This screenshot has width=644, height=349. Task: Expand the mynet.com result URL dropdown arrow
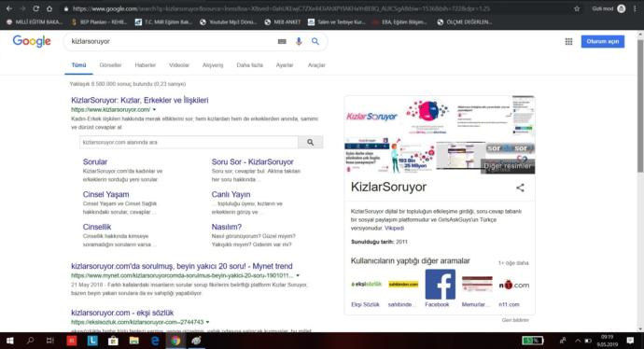click(x=298, y=275)
